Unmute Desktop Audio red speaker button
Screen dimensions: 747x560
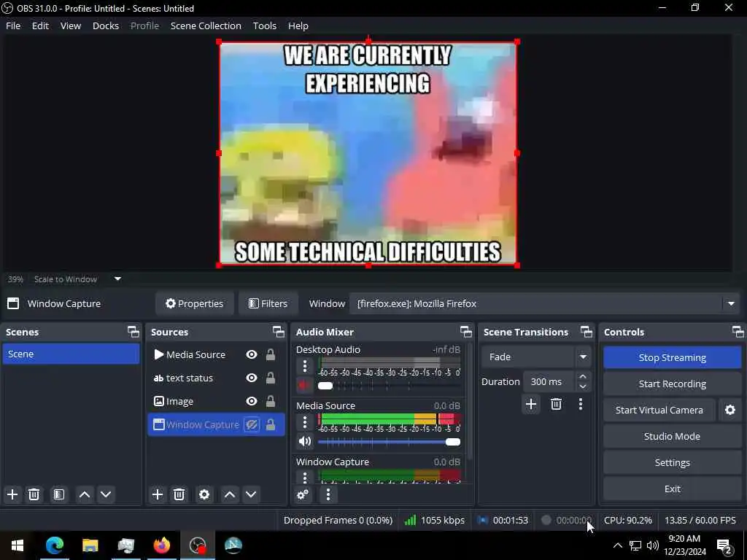coord(305,385)
